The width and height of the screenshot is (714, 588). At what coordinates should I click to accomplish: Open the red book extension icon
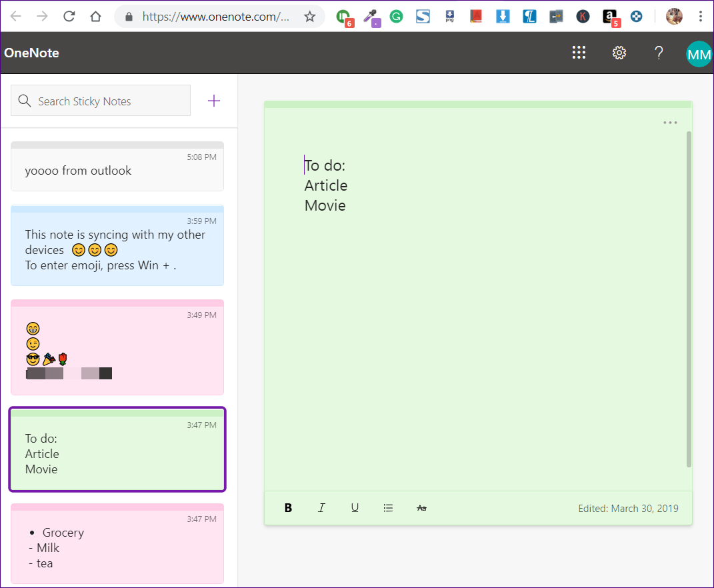(x=476, y=17)
